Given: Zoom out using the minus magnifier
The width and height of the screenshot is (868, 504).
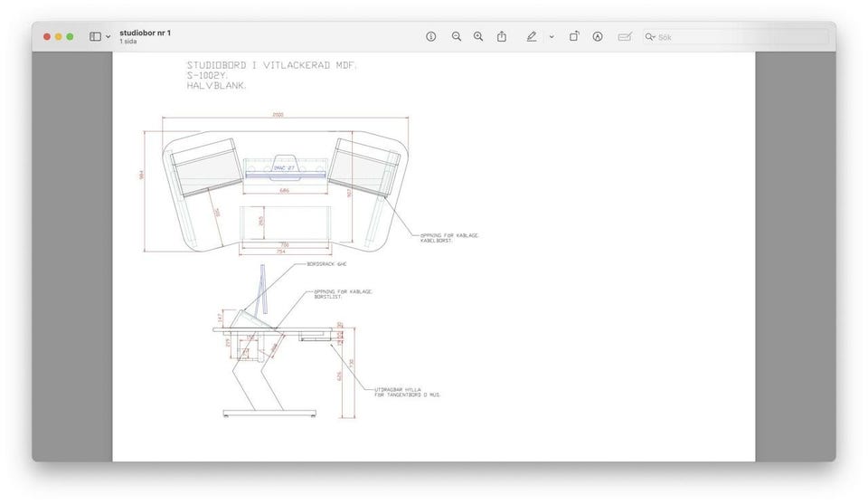Looking at the screenshot, I should coord(457,36).
